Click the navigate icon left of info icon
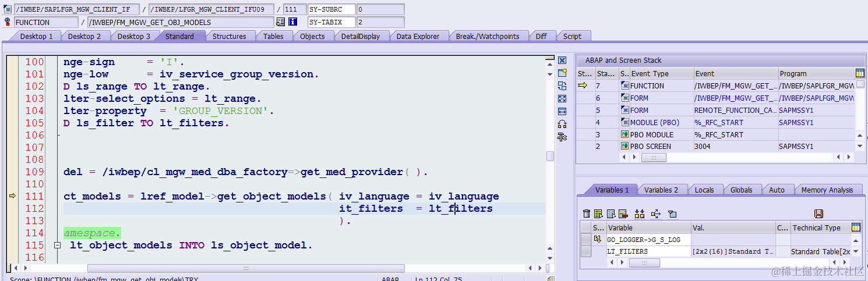868x281 pixels. click(x=281, y=22)
